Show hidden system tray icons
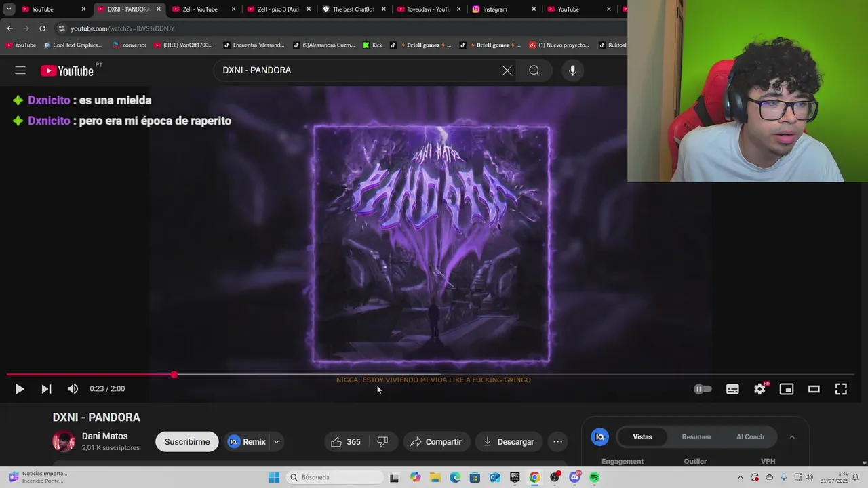The image size is (868, 488). (x=740, y=477)
